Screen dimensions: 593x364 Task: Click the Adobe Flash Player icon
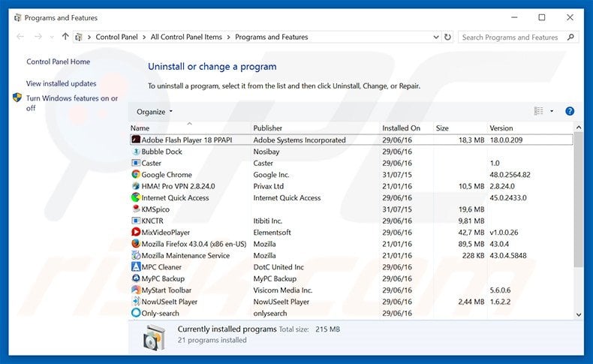pos(136,140)
